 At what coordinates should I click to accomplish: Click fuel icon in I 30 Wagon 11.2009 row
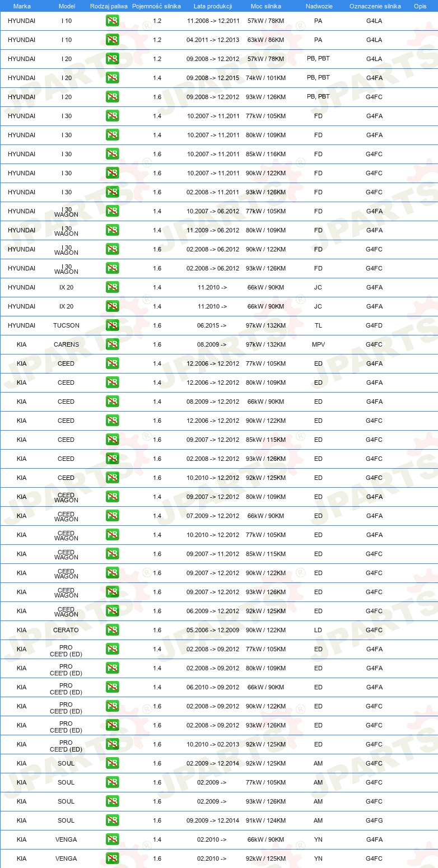[x=112, y=230]
